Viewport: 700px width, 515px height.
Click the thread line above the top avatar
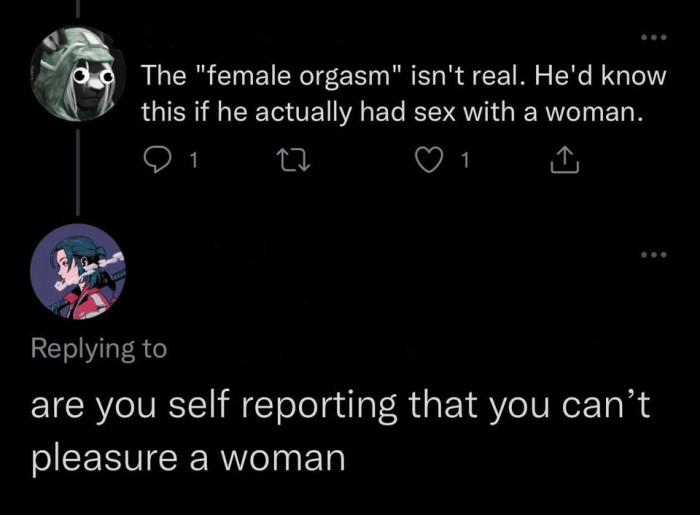(x=77, y=10)
